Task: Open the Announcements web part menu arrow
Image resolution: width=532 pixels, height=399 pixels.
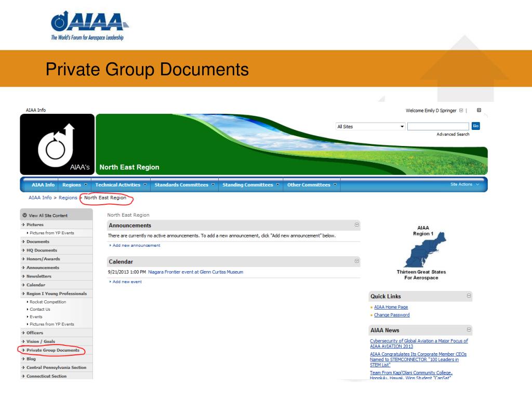Action: point(356,224)
